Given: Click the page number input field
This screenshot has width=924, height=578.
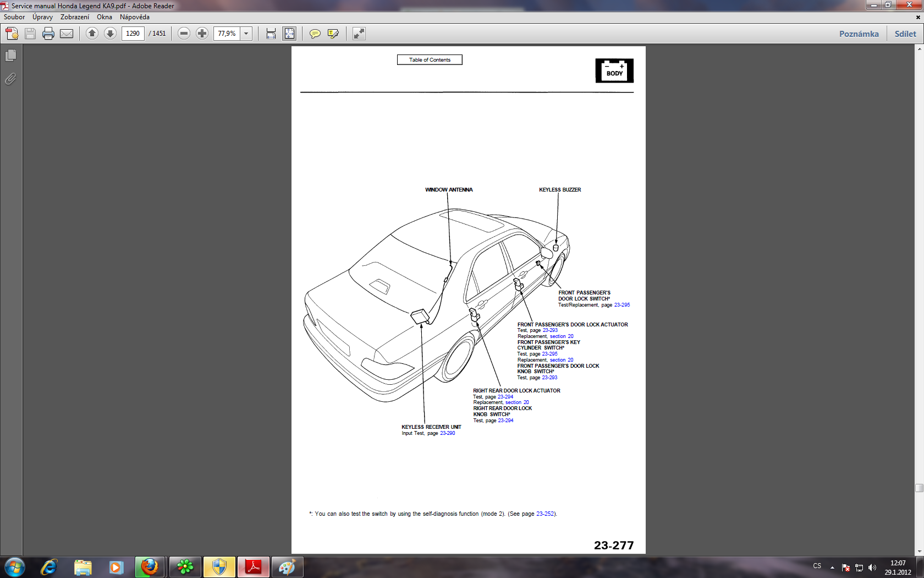Looking at the screenshot, I should click(133, 34).
